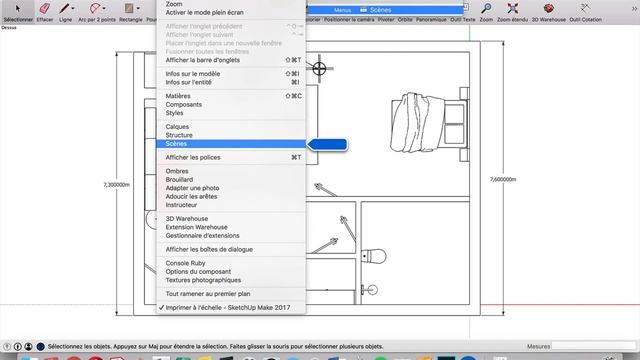Toggle checked window Imprimer à l'échelle - SketchUp Make 2017
640x360 pixels.
click(231, 307)
